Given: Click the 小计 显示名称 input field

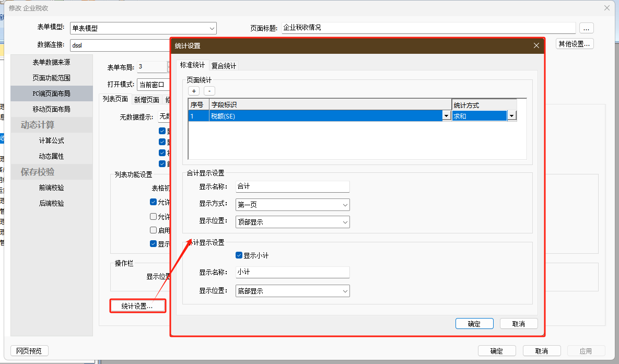Looking at the screenshot, I should coord(292,272).
